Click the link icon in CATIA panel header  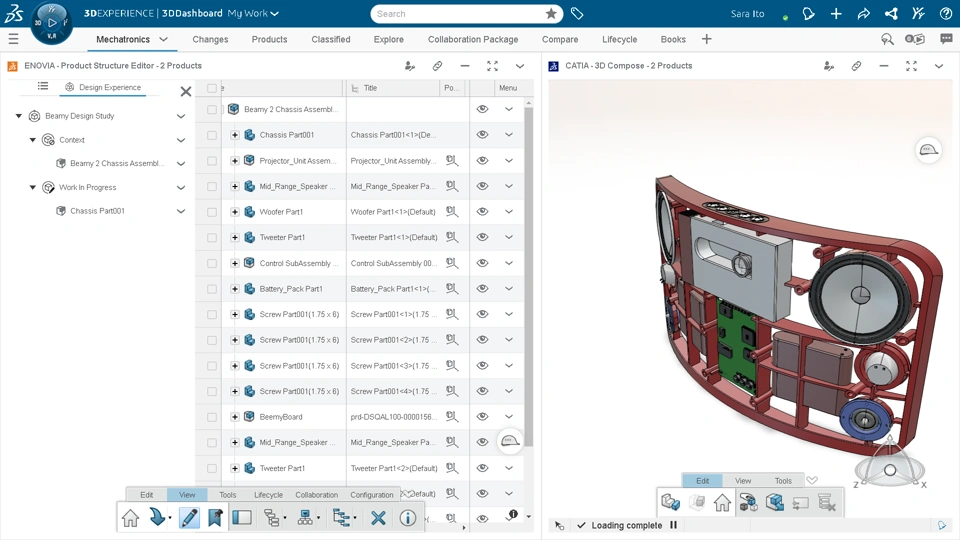click(856, 66)
